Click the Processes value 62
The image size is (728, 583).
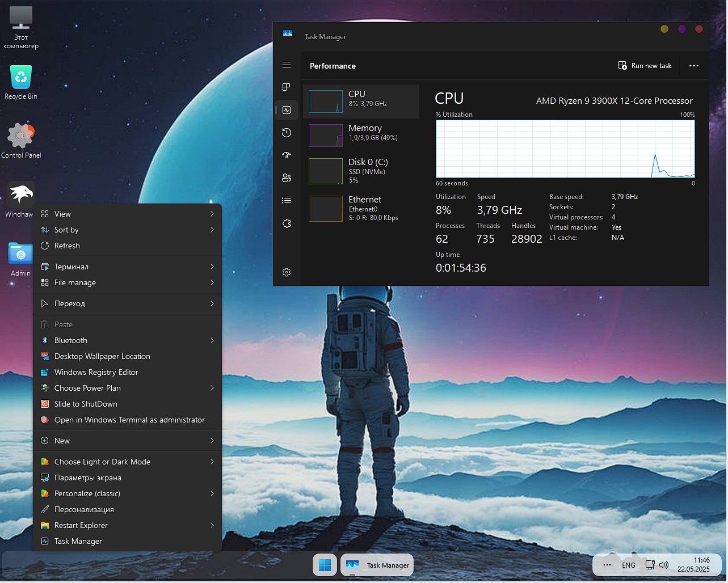[x=442, y=239]
